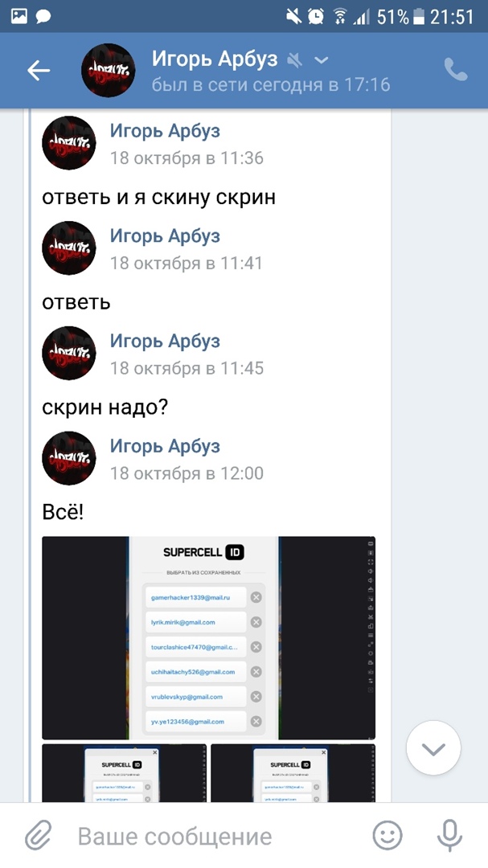Open the lower-right Supercell ID thumbnail
The width and height of the screenshot is (488, 868).
point(293,773)
